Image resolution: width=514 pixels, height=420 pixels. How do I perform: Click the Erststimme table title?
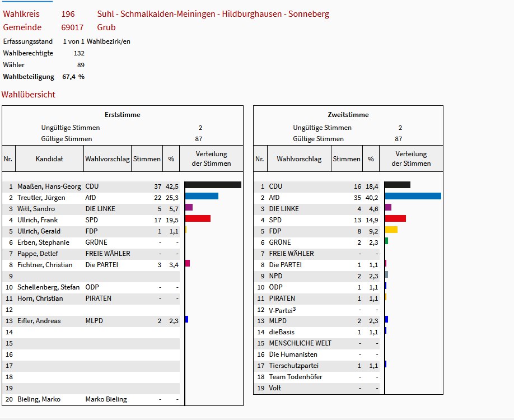pyautogui.click(x=123, y=115)
